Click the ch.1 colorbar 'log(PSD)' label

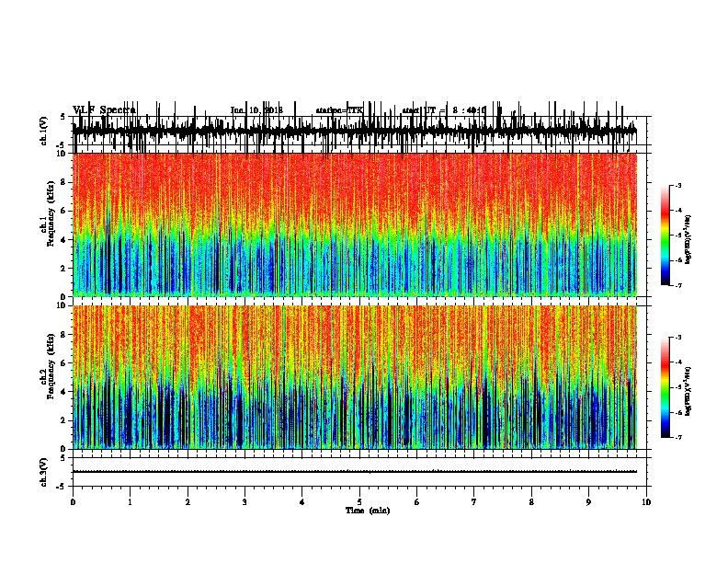click(x=688, y=239)
